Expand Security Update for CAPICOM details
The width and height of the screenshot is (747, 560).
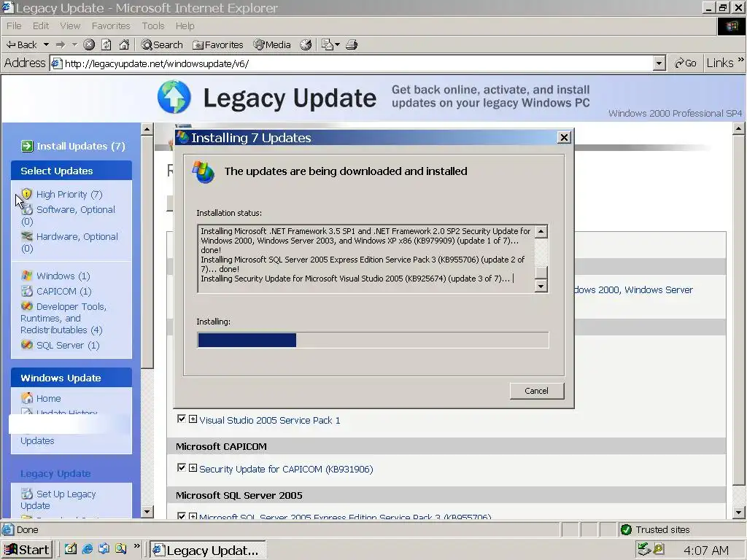(x=193, y=468)
